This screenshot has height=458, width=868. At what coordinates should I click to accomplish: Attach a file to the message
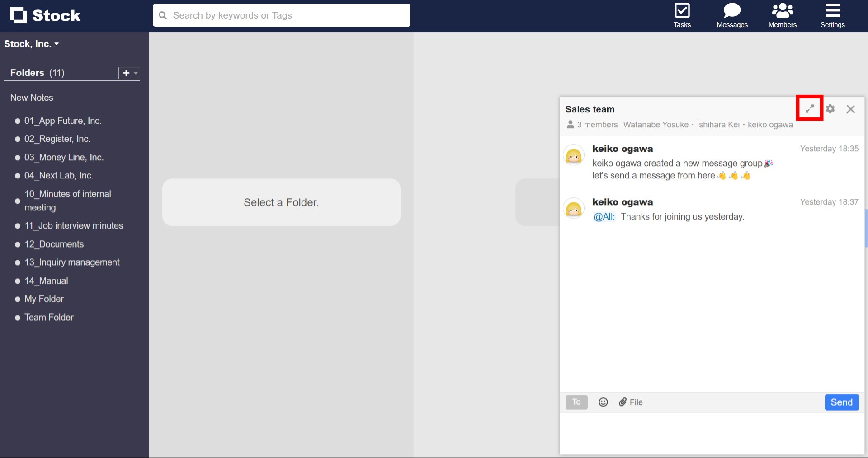(631, 402)
